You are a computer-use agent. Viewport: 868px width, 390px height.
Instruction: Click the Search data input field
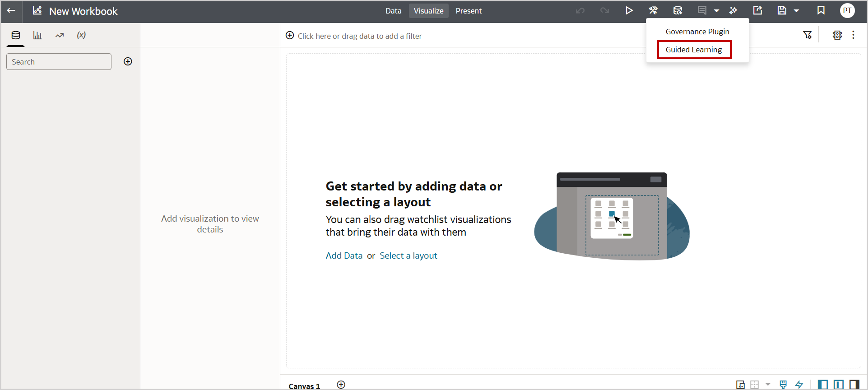59,61
